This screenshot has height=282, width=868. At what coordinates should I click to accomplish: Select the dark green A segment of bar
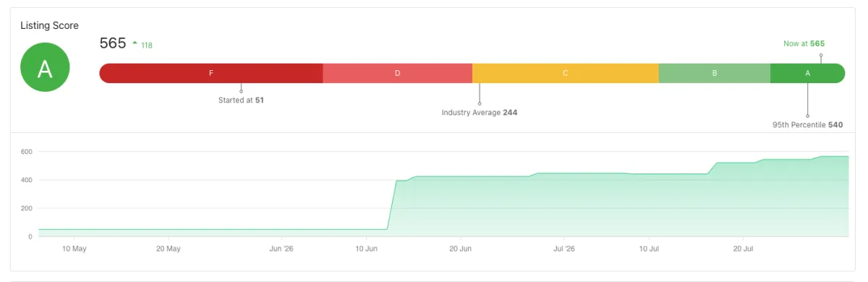[x=807, y=73]
